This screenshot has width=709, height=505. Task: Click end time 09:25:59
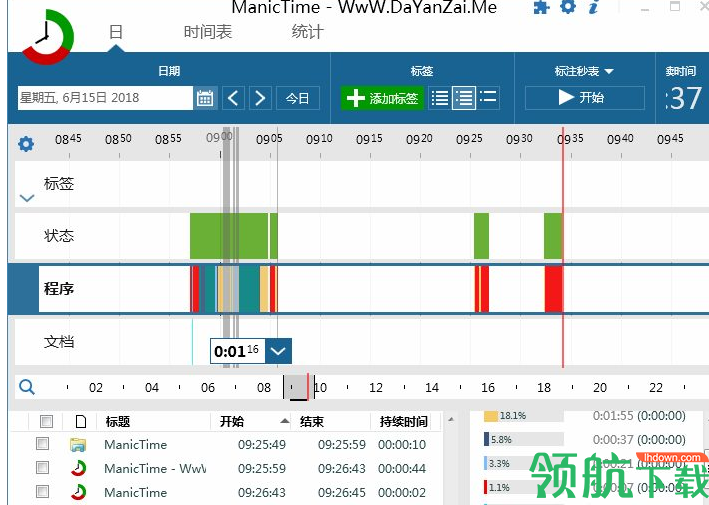pyautogui.click(x=342, y=444)
